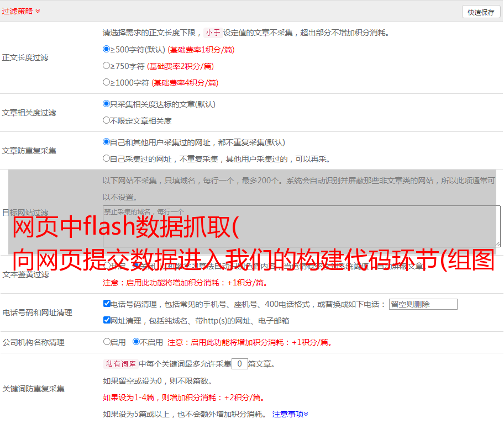
Task: Click the 留空则删除 replacement phone field
Action: coord(423,304)
